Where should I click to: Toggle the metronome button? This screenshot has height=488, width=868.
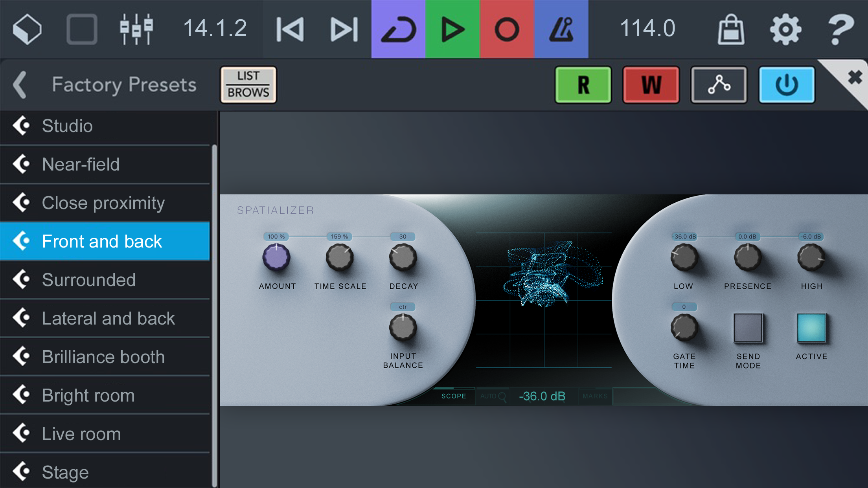pos(561,29)
